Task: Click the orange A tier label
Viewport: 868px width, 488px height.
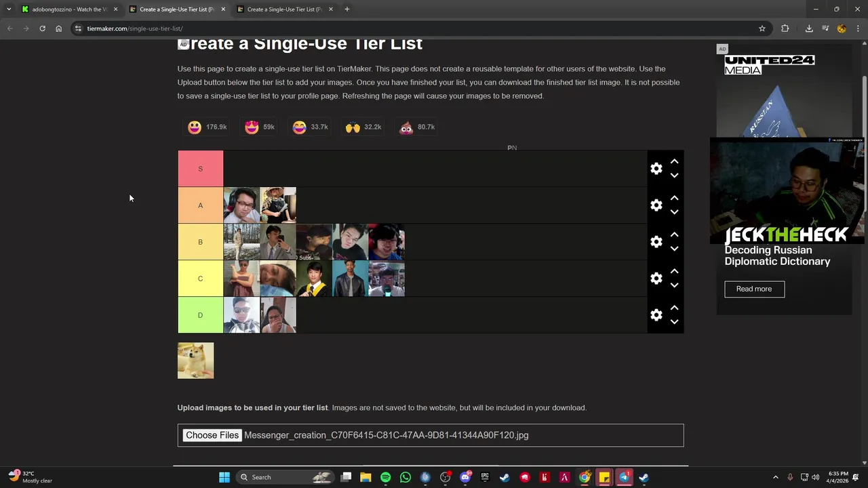Action: (x=200, y=205)
